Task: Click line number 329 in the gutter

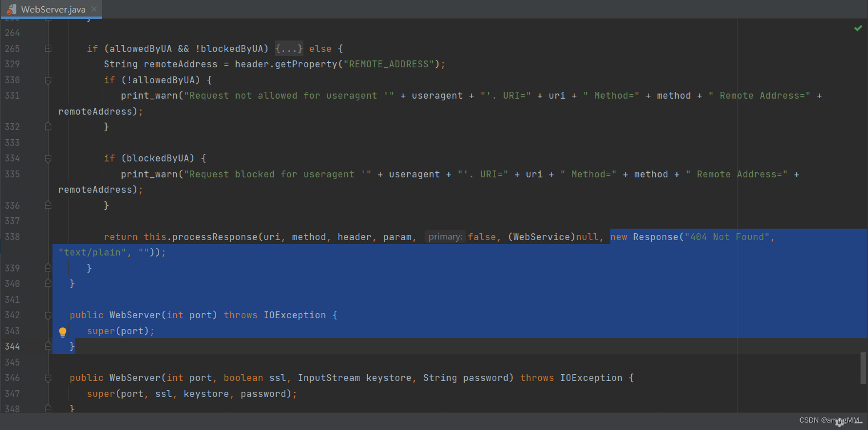Action: pyautogui.click(x=12, y=64)
